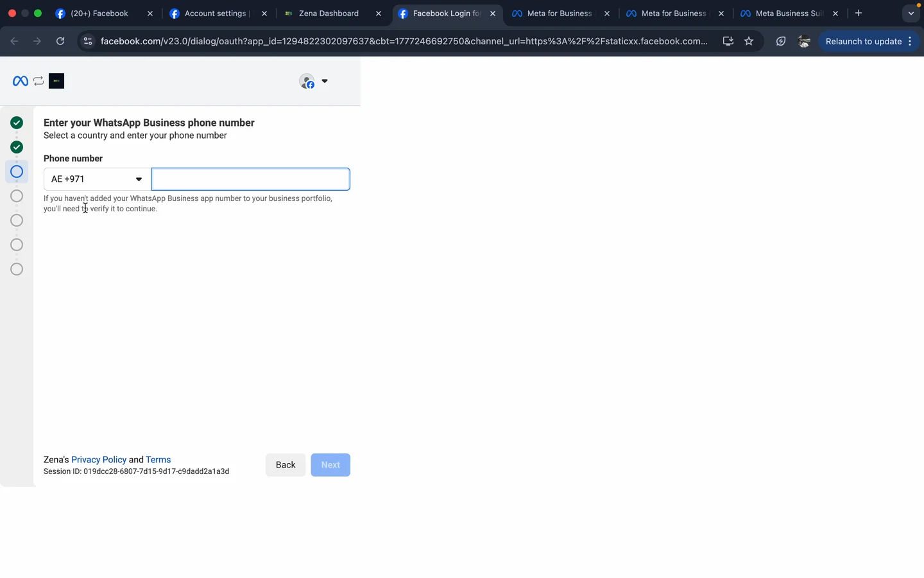Screen dimensions: 924x578
Task: Switch to the Meta Business Suite tab
Action: (x=789, y=13)
